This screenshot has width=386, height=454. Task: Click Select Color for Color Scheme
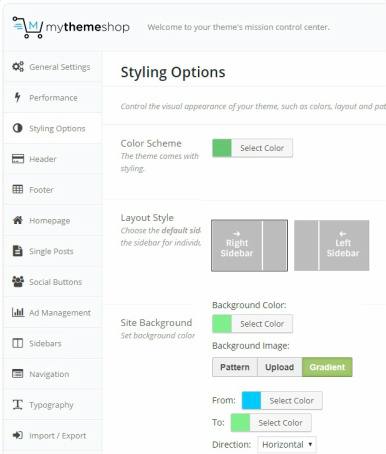click(x=262, y=148)
